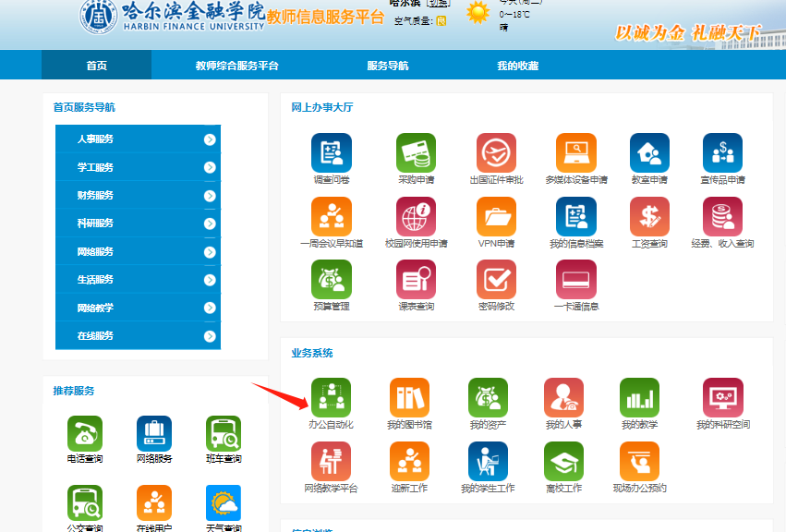The width and height of the screenshot is (786, 532).
Task: Launch the 我的图书馆 library icon
Action: 409,398
